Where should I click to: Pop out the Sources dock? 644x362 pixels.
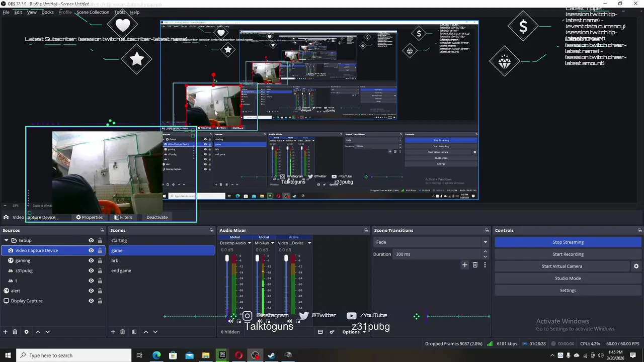102,230
